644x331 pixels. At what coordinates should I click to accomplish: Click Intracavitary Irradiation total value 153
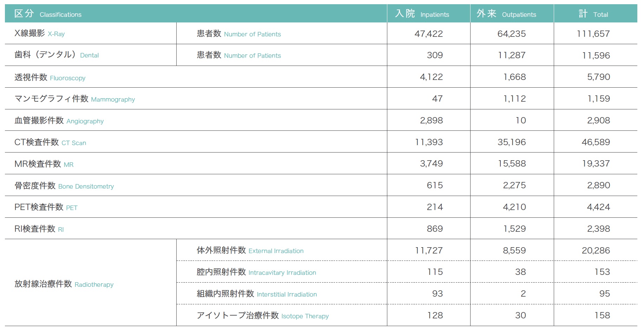(x=603, y=272)
